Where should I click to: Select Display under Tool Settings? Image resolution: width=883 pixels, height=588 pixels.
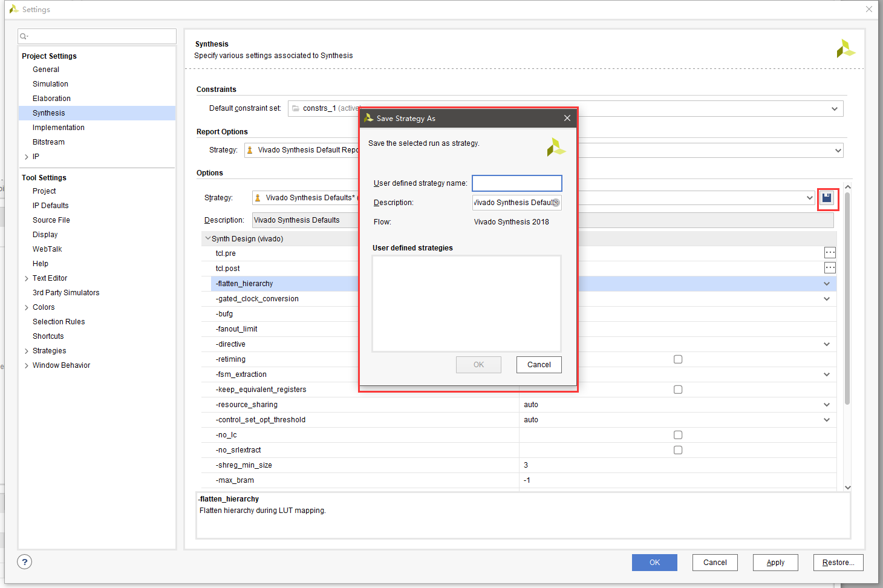click(45, 235)
